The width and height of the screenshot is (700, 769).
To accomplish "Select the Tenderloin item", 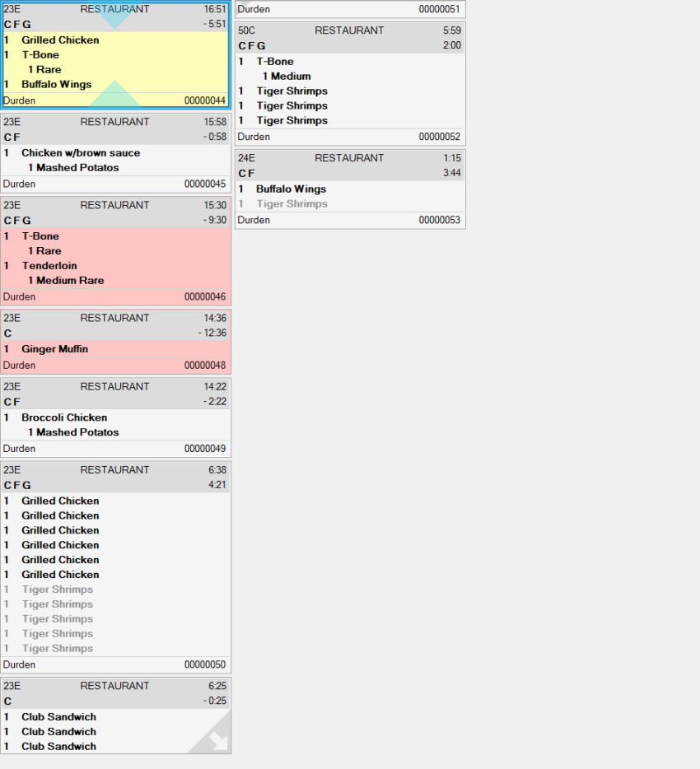I will pyautogui.click(x=116, y=265).
